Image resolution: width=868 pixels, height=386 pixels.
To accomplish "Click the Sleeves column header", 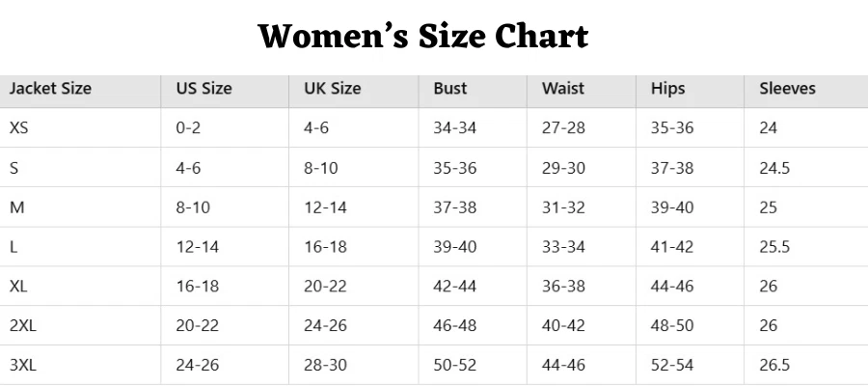I will pos(787,89).
